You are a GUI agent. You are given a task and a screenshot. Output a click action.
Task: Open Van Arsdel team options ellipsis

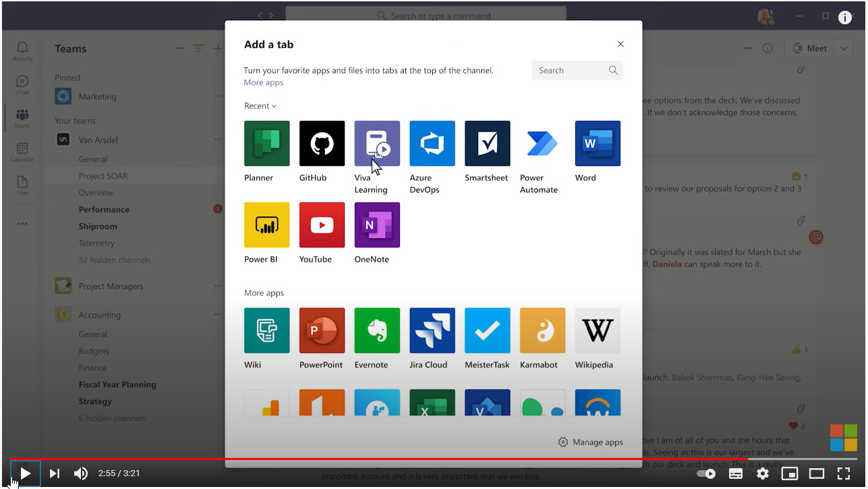click(218, 140)
